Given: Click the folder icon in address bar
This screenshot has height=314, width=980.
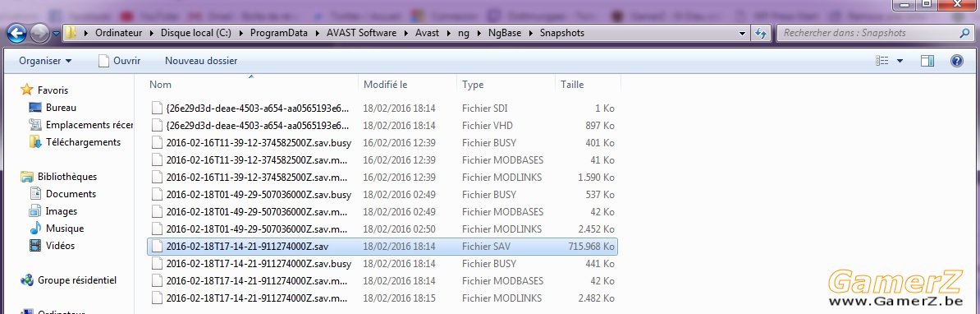Looking at the screenshot, I should point(71,33).
